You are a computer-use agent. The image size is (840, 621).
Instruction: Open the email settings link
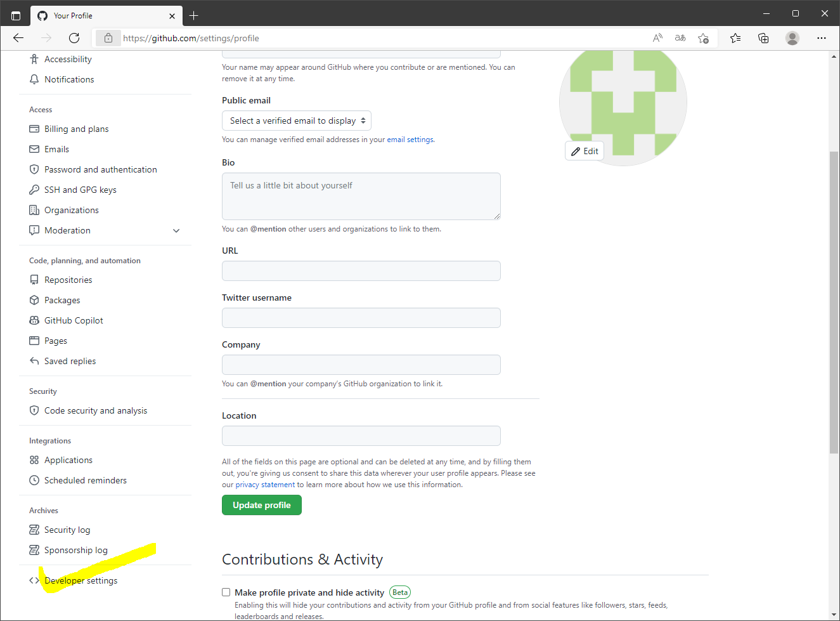[410, 140]
